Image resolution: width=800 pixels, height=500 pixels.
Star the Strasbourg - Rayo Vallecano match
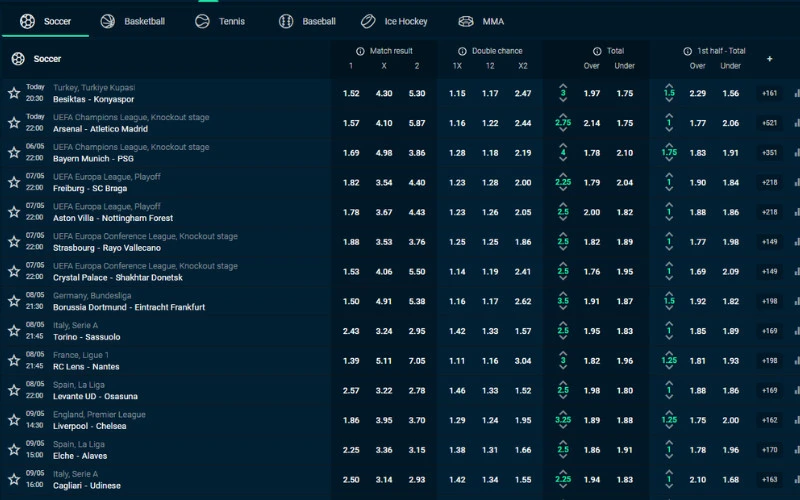[x=14, y=241]
